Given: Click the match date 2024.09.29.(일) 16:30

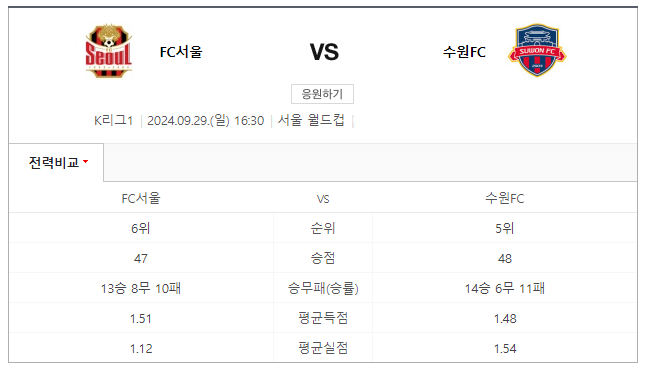Looking at the screenshot, I should tap(206, 121).
